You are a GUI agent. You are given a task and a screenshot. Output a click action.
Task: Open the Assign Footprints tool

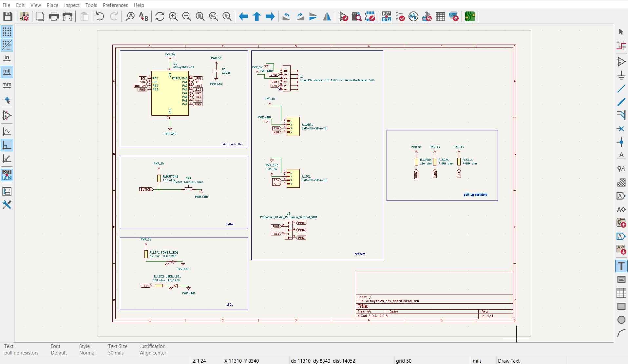click(x=427, y=16)
